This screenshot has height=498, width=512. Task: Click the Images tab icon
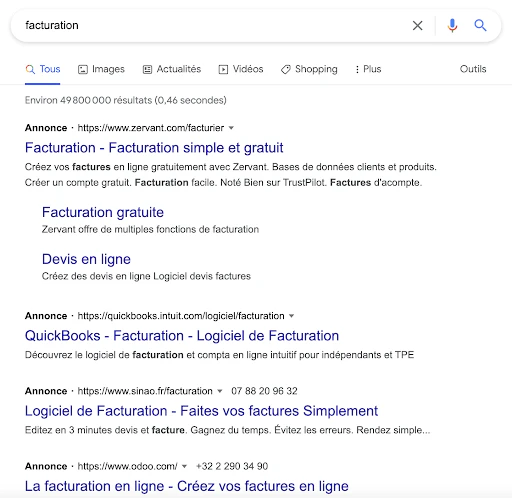click(x=83, y=69)
